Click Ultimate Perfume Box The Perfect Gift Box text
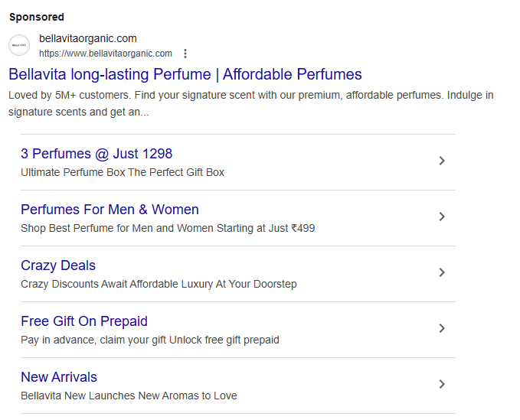The height and width of the screenshot is (420, 520). [x=123, y=172]
